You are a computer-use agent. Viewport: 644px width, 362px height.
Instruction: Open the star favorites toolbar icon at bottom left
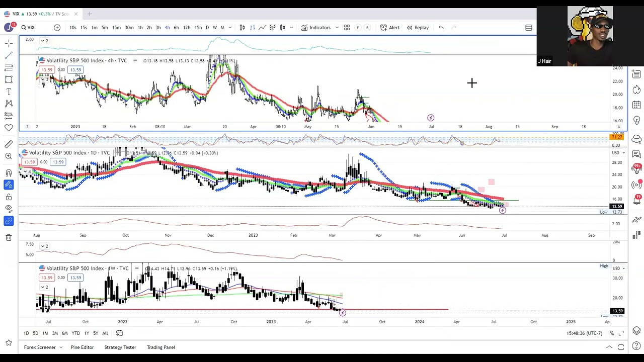pos(9,343)
